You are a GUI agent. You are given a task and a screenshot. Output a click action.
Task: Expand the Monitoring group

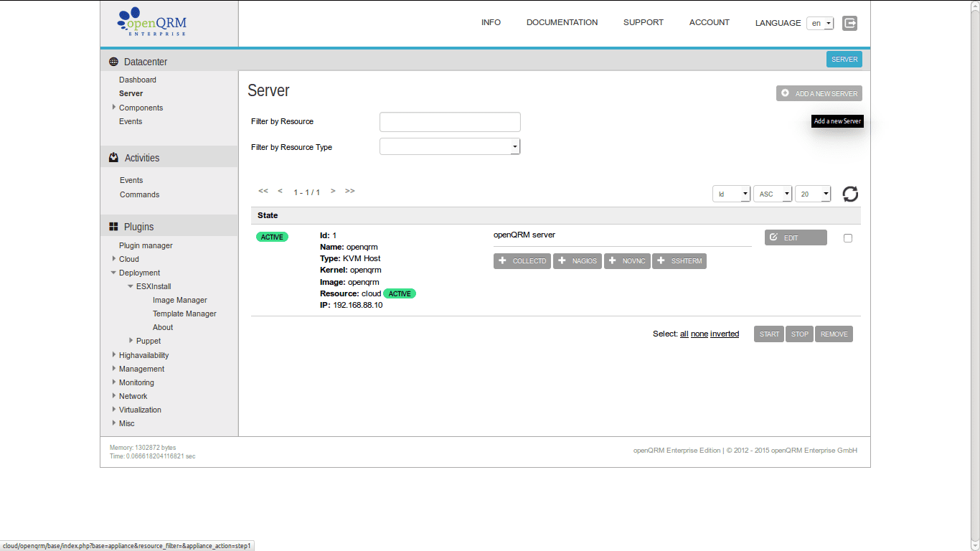tap(113, 382)
